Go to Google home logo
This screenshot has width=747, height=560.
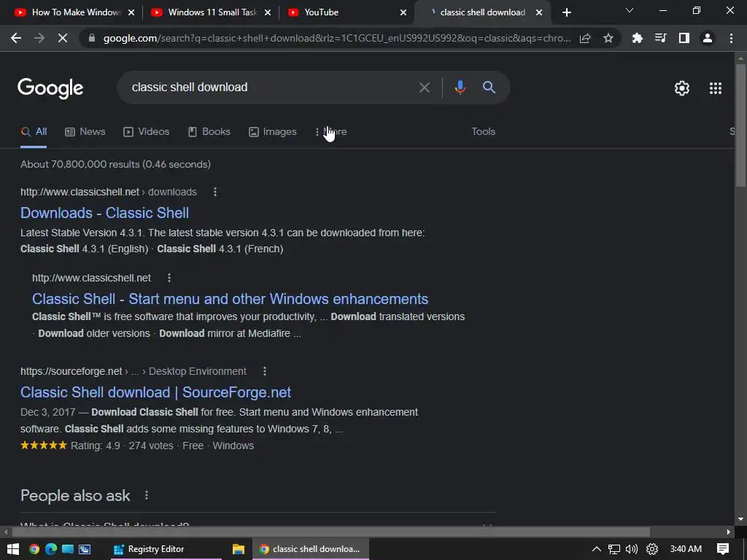(50, 88)
